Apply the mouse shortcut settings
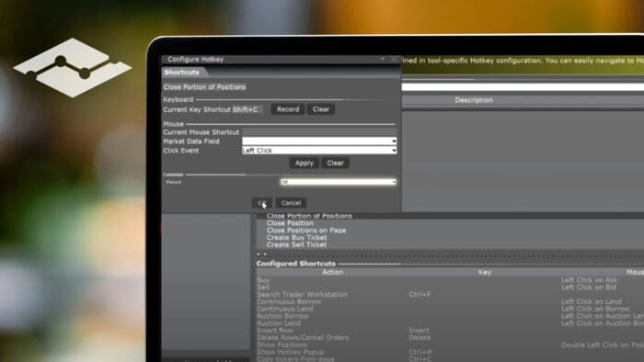Viewport: 644px width, 362px height. click(305, 164)
